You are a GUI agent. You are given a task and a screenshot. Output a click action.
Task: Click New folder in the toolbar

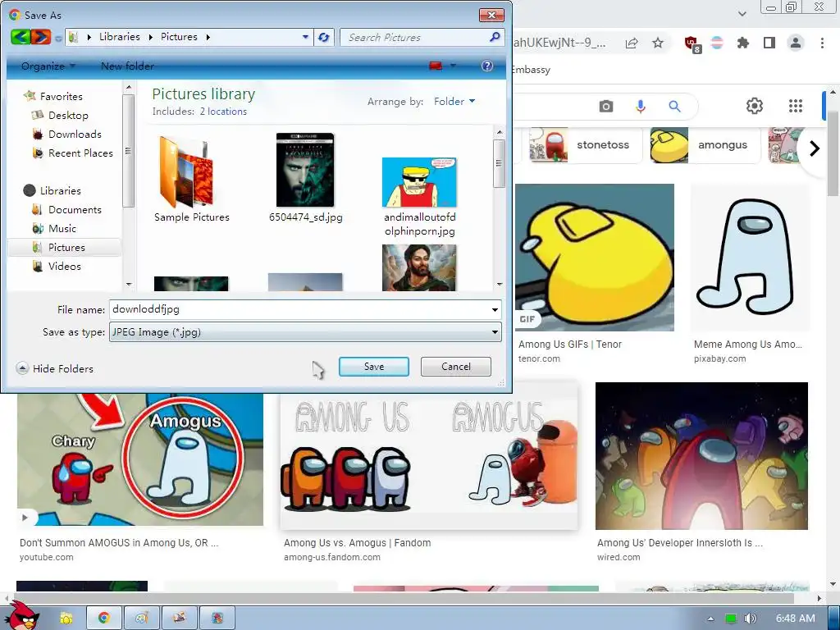coord(127,66)
